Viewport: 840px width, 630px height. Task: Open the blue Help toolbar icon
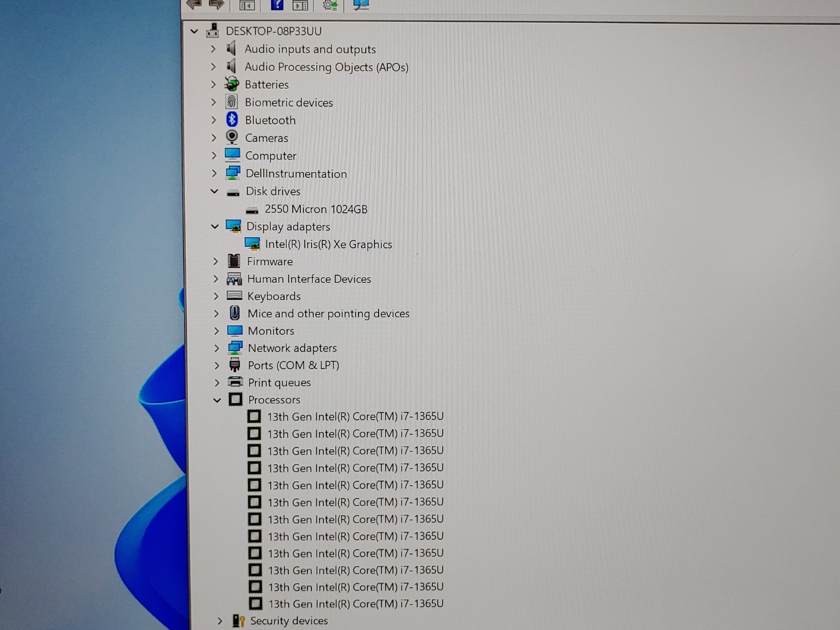tap(277, 5)
